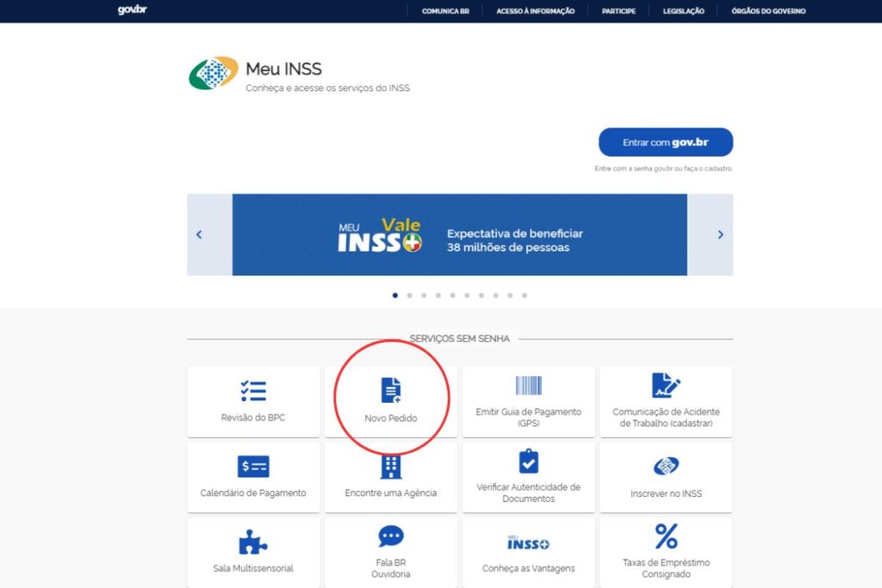Click Inscrever no INSS icon
The height and width of the screenshot is (588, 882).
coord(666,466)
